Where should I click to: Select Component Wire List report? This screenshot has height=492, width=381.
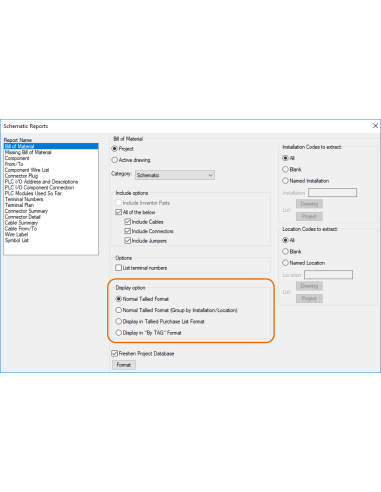[x=27, y=170]
